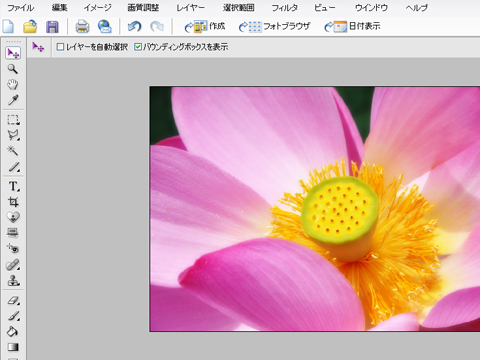Save with the floppy disk icon
Viewport: 480px width, 360px height.
pyautogui.click(x=52, y=27)
